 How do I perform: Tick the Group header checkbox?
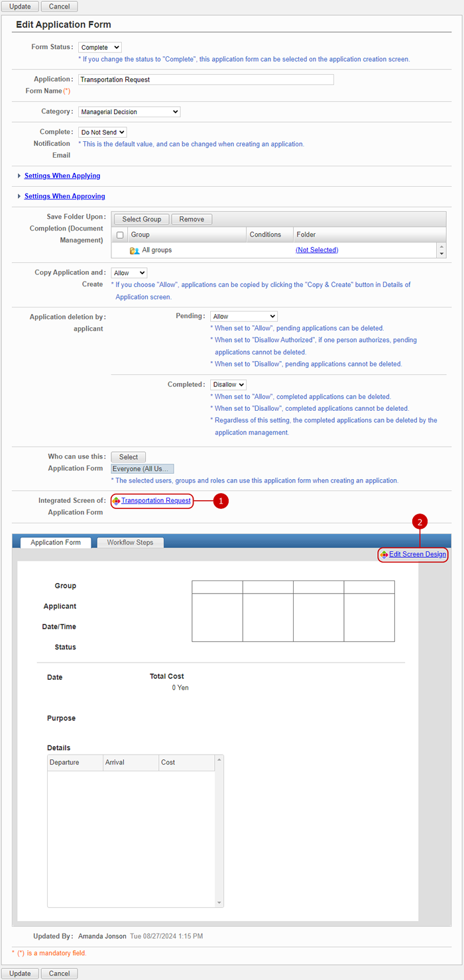[x=120, y=235]
